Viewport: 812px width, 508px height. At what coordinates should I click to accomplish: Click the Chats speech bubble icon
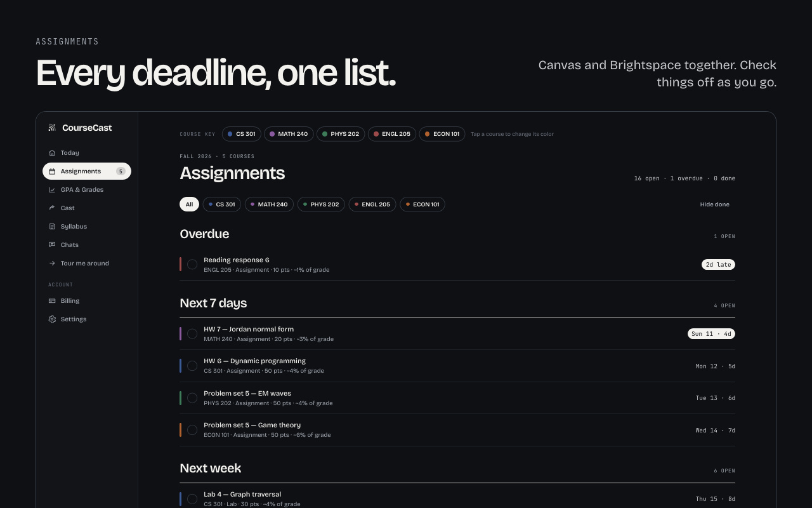[x=52, y=244]
